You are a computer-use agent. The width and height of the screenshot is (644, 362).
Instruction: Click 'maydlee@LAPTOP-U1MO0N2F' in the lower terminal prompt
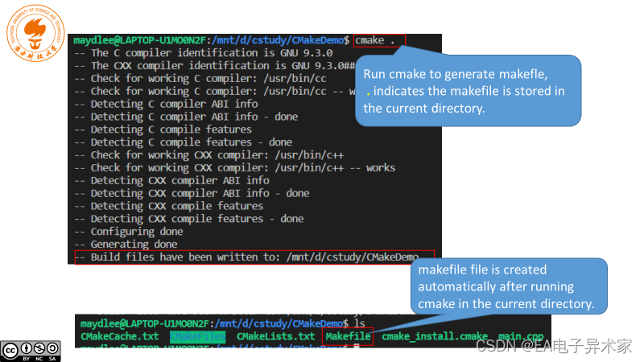pos(146,323)
